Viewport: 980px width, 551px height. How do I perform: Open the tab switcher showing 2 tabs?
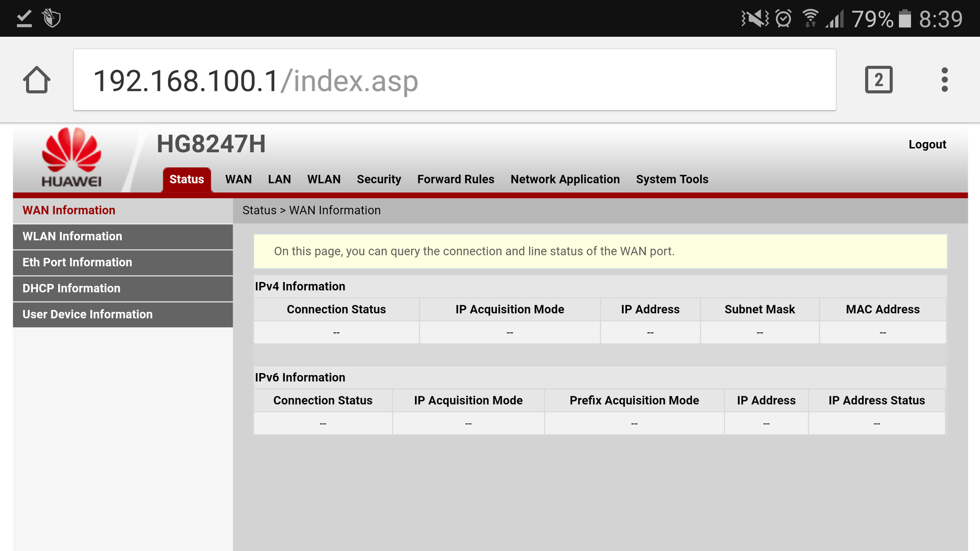point(879,80)
